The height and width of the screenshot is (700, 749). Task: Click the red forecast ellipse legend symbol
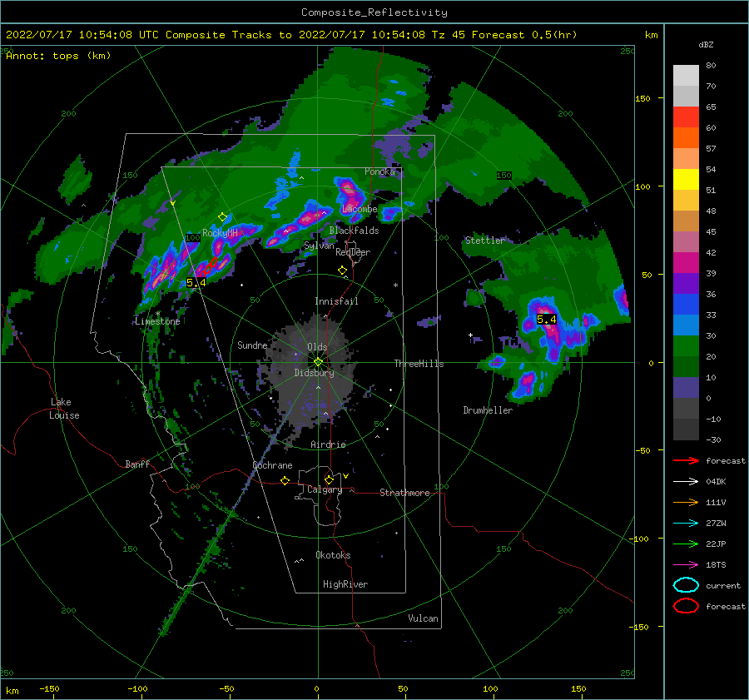[686, 606]
